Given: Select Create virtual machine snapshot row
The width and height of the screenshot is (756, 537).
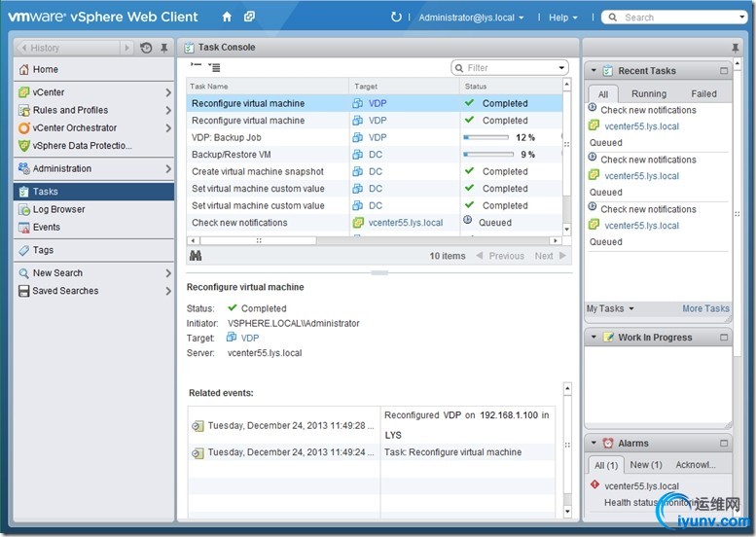Looking at the screenshot, I should coord(375,171).
